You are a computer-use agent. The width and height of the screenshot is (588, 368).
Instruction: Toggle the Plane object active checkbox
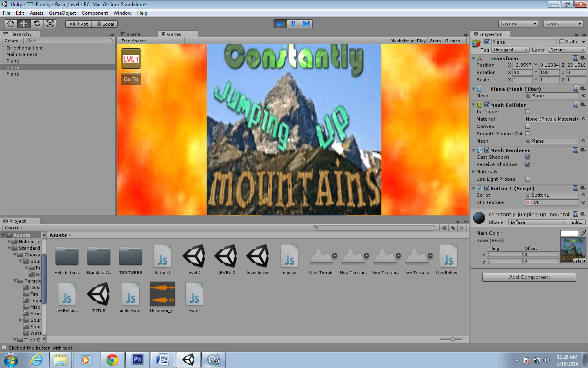[487, 42]
